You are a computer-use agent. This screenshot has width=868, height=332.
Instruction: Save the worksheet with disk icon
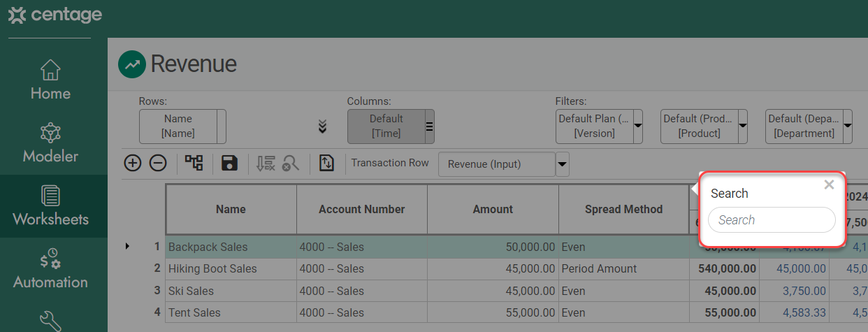[229, 164]
